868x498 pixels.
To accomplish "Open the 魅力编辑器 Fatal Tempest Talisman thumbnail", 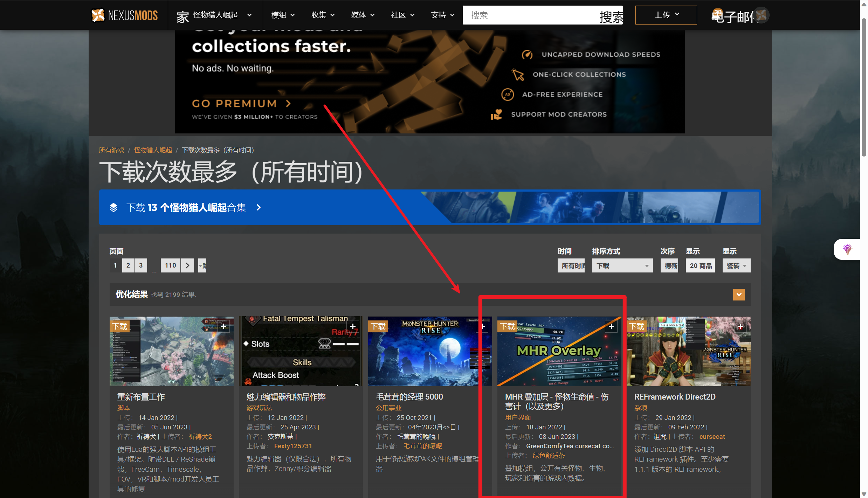I will tap(301, 351).
